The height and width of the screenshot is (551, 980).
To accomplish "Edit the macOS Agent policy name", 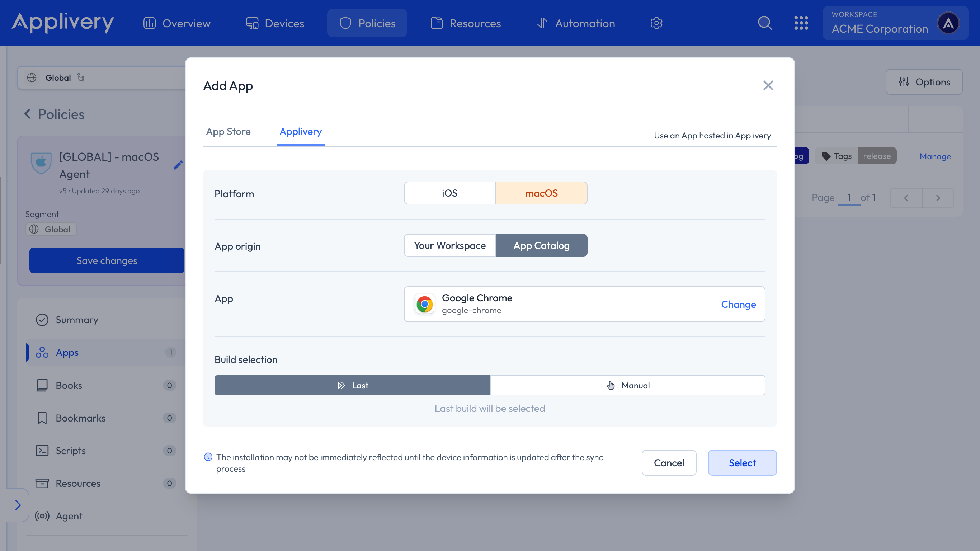I will [178, 165].
